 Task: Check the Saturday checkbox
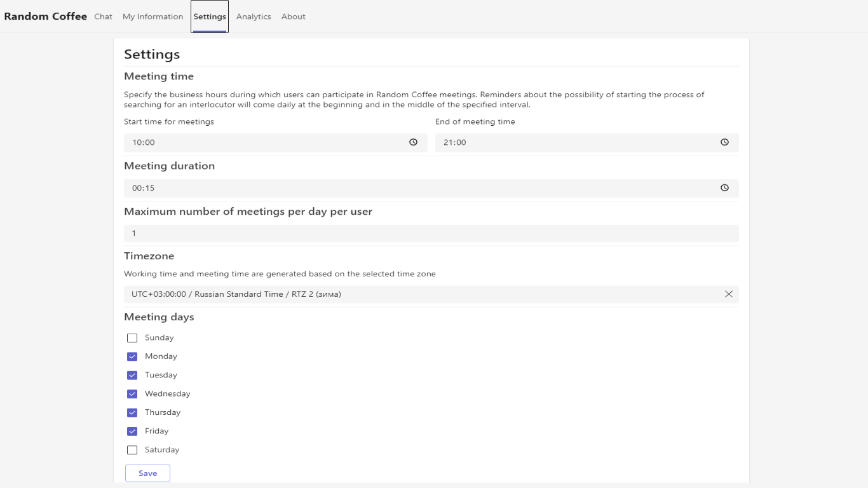(x=132, y=450)
